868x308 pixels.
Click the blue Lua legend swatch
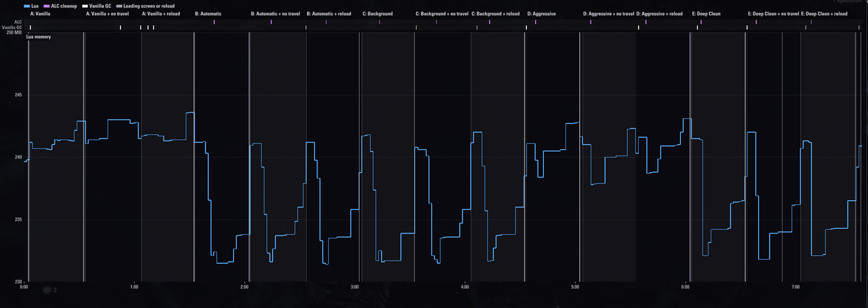[26, 6]
